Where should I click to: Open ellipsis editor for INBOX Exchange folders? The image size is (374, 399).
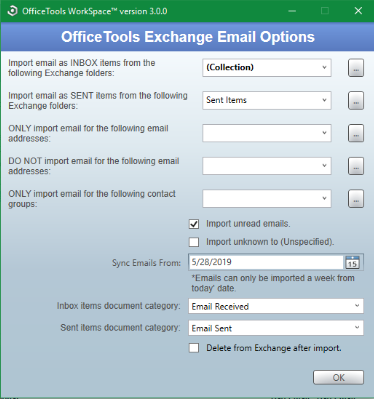[x=356, y=68]
